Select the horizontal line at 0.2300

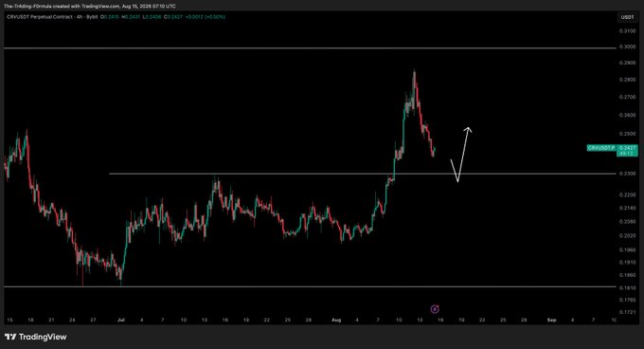coord(362,174)
